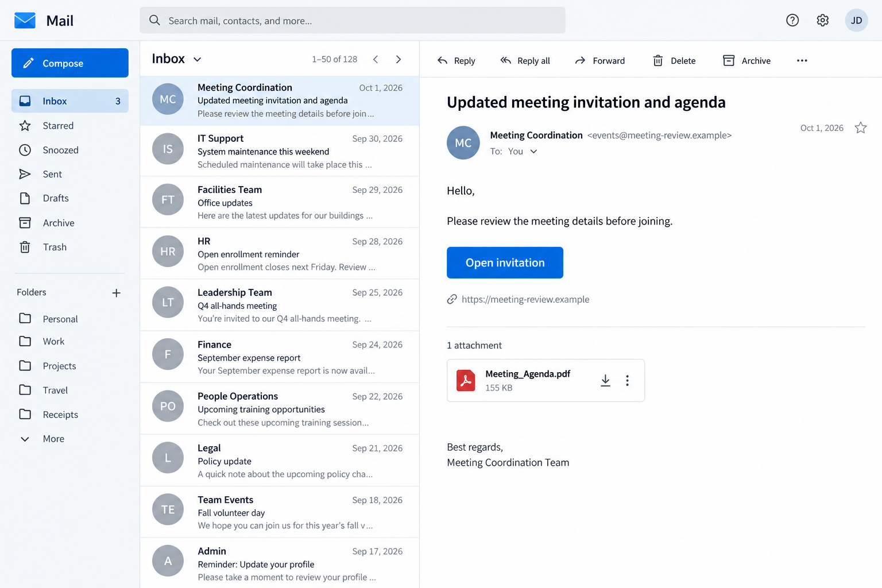Click the MC sender avatar in message
This screenshot has height=588, width=882.
(463, 142)
